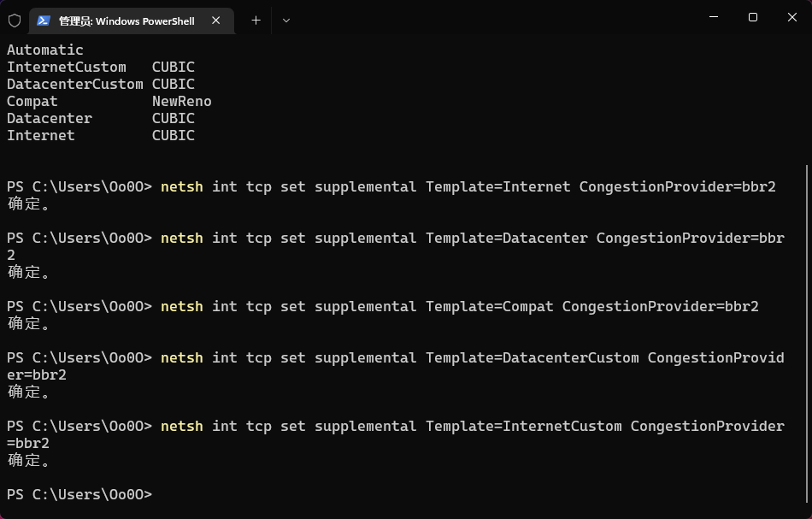Click the InternetCustom CUBIC output row
The image size is (812, 519).
click(101, 67)
